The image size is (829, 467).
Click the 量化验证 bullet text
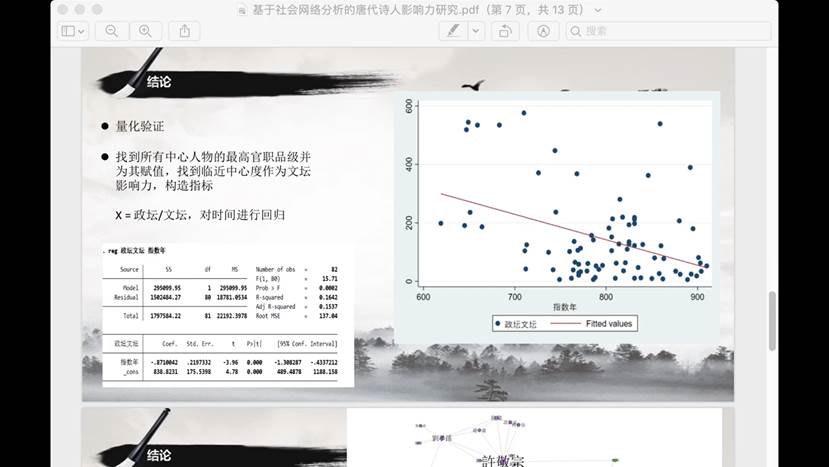pos(139,127)
